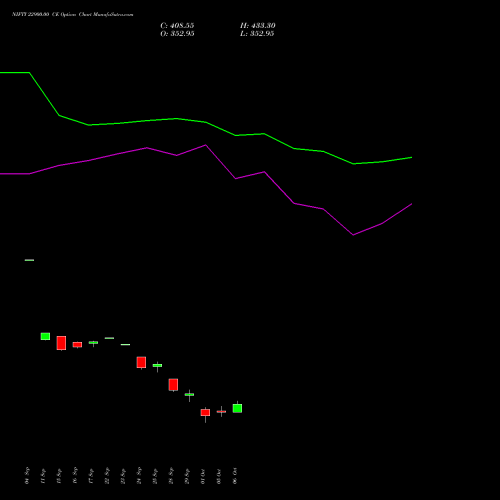This screenshot has height=500, width=500.
Task: Click the green candle above 11 Sep
Action: pyautogui.click(x=45, y=336)
